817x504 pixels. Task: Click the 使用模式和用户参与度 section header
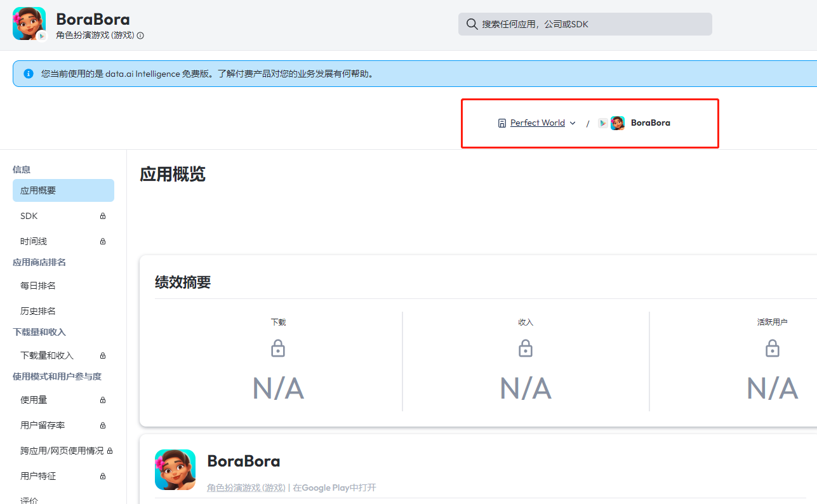pyautogui.click(x=57, y=376)
